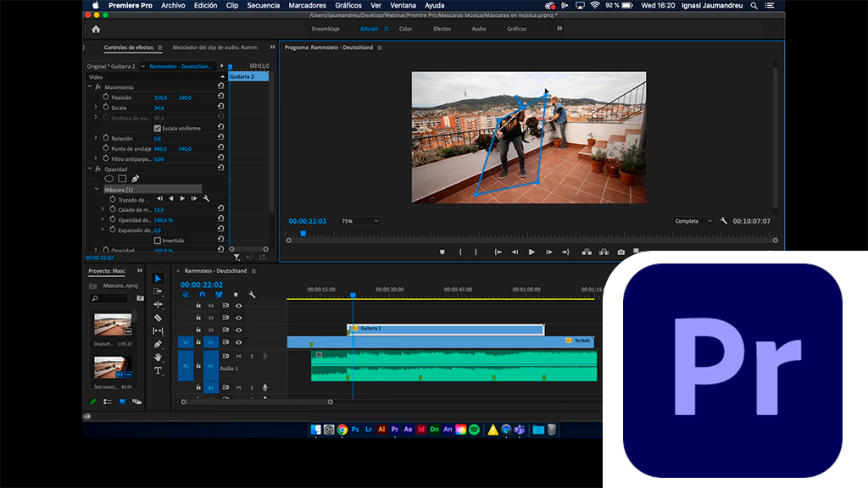Click the Guitarra 2 clip in the timeline

tap(445, 329)
